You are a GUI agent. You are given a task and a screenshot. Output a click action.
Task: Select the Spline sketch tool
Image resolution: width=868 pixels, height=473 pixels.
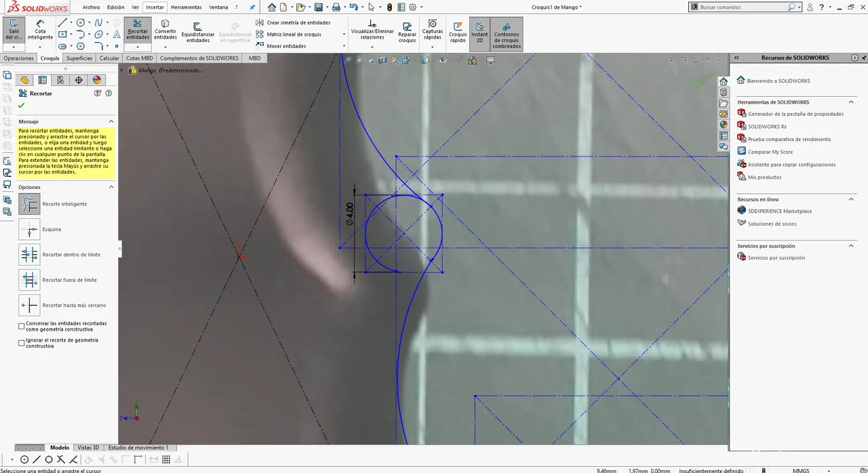pyautogui.click(x=99, y=22)
